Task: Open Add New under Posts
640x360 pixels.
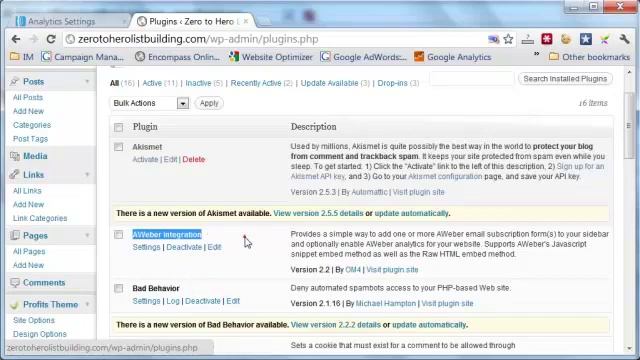Action: click(28, 111)
